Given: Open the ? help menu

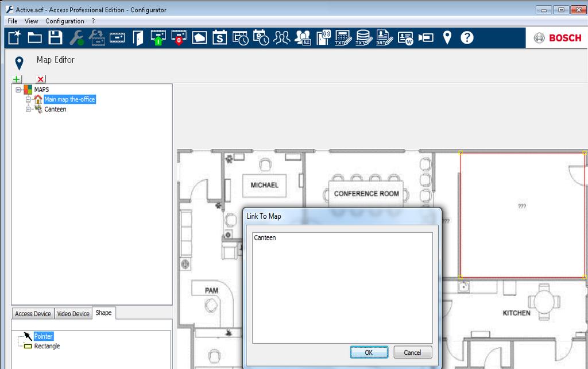Looking at the screenshot, I should pos(94,21).
